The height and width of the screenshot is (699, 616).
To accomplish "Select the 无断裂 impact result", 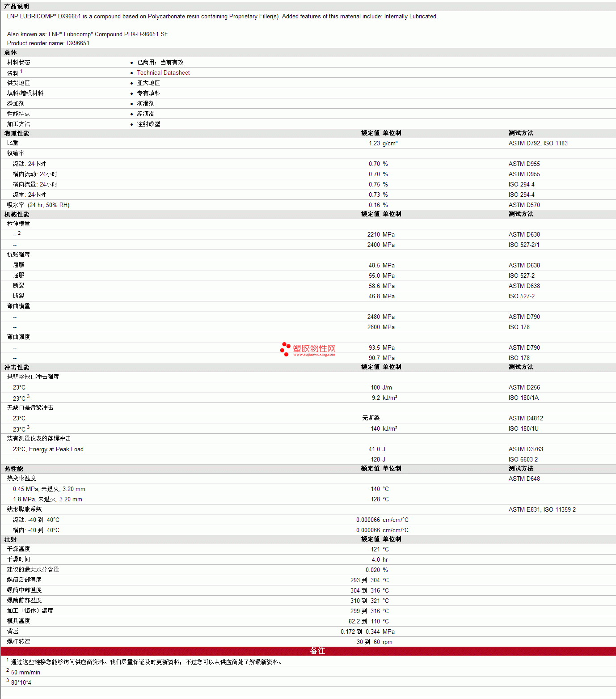I will [x=371, y=418].
